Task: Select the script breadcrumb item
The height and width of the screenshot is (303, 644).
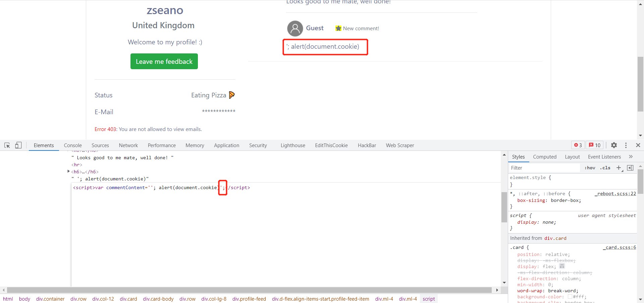Action: pyautogui.click(x=429, y=299)
